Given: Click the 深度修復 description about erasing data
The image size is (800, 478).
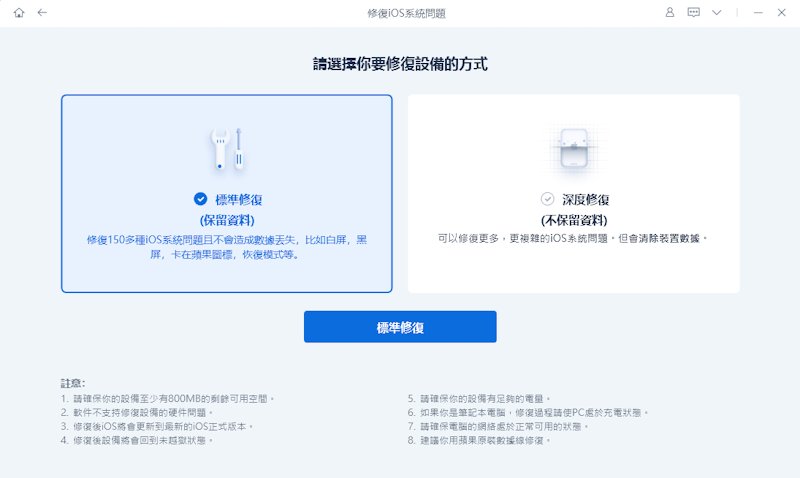Looking at the screenshot, I should 573,239.
